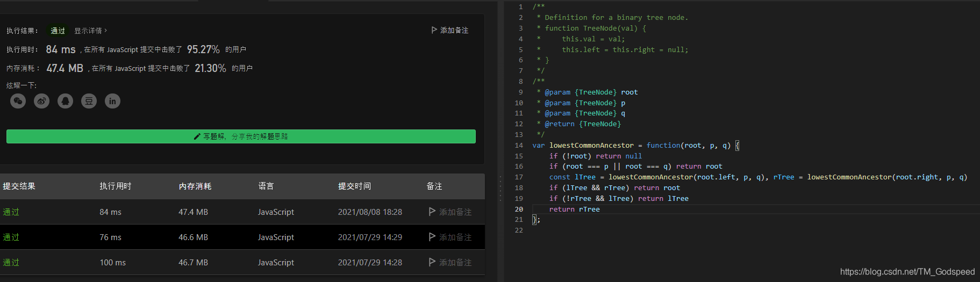Click the 备注 column header
Viewport: 980px width, 282px height.
tap(434, 186)
